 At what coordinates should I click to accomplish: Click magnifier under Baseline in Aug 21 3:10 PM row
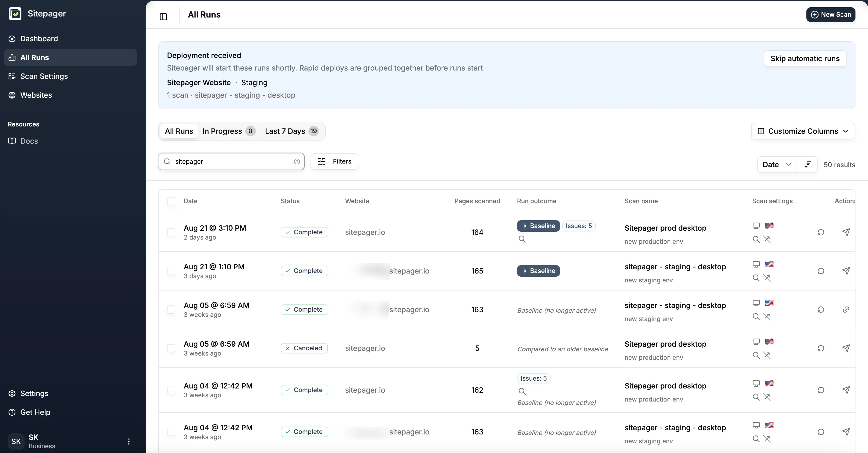tap(522, 239)
